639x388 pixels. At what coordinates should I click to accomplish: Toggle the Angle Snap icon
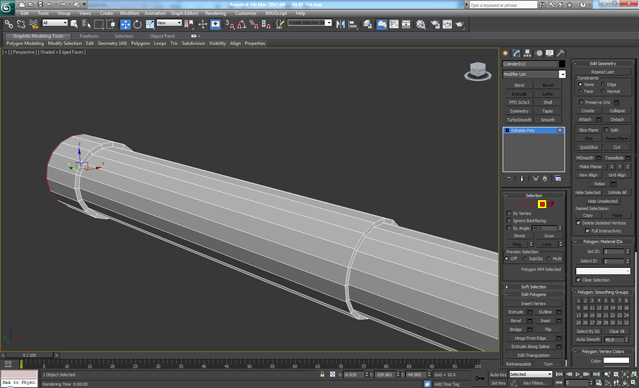point(242,24)
